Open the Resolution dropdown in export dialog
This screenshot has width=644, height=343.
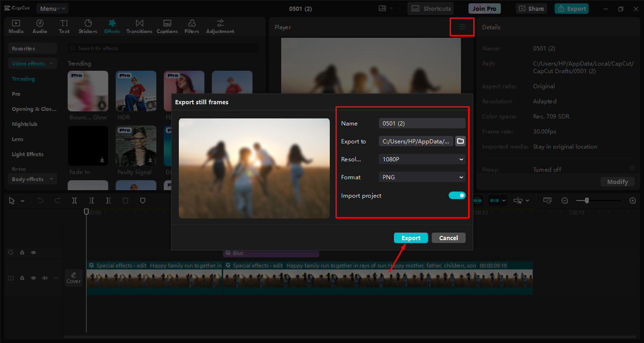click(421, 159)
